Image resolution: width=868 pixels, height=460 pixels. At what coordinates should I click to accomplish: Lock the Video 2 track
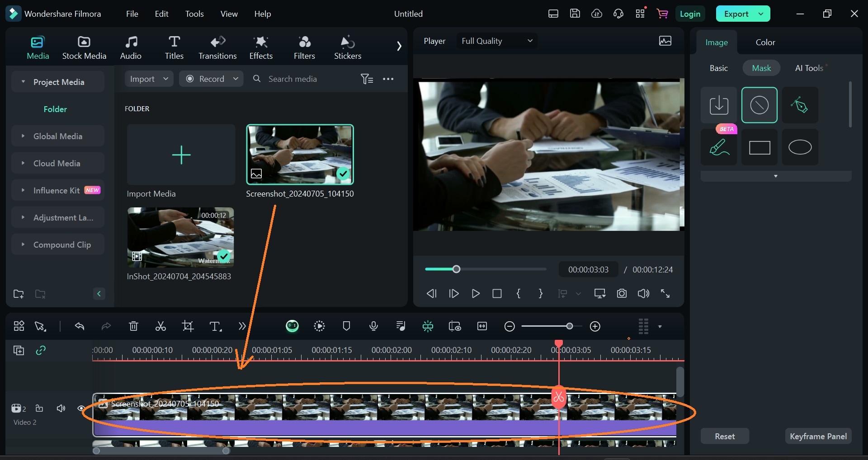39,408
